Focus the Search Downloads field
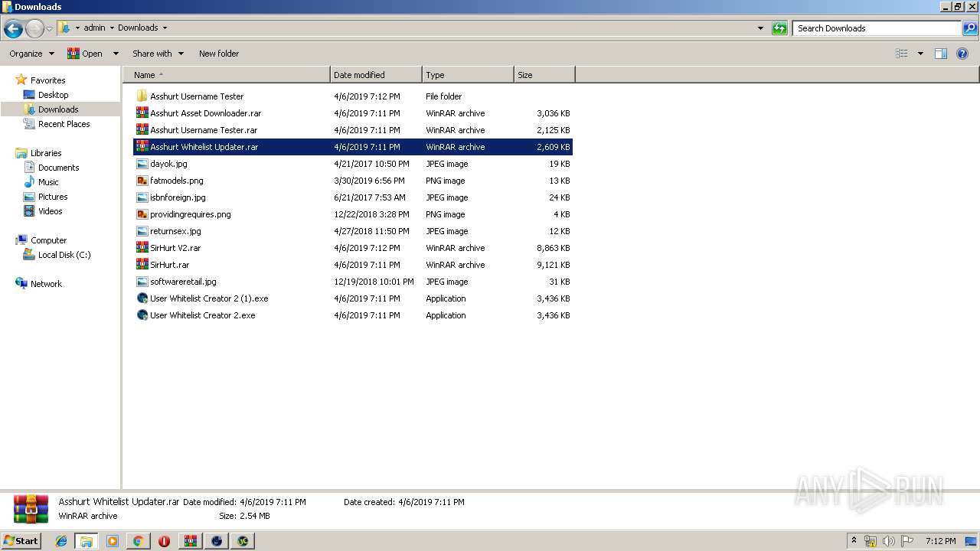The width and height of the screenshot is (980, 551). click(877, 28)
